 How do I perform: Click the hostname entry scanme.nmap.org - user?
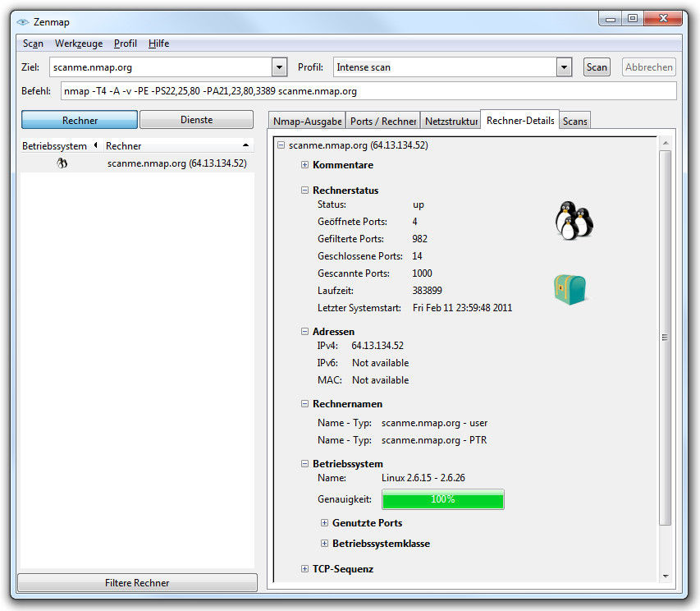pos(434,423)
